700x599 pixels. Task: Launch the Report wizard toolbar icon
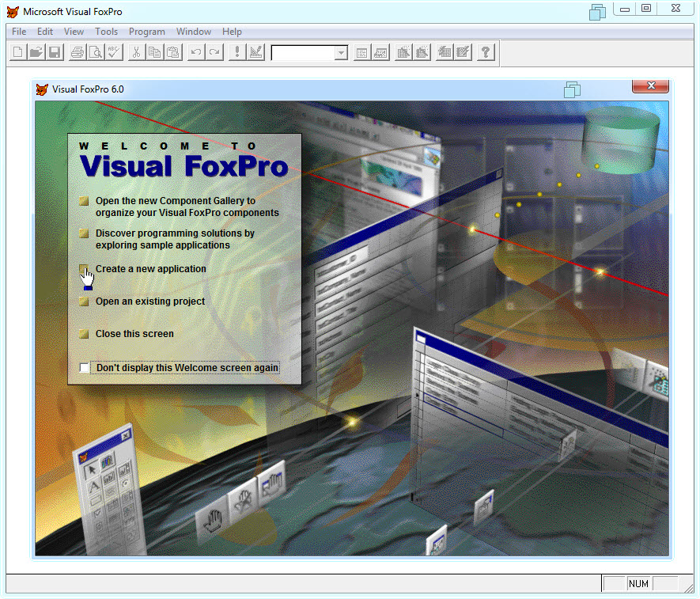pyautogui.click(x=422, y=52)
